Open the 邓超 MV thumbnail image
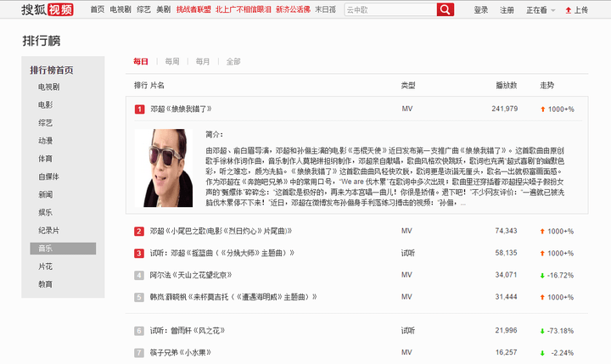Viewport: 611px width, 364px height. coord(164,168)
